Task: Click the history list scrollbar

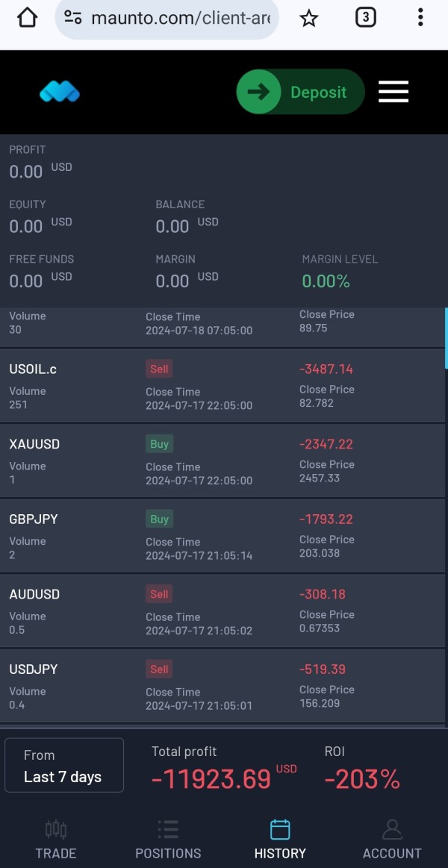Action: (x=446, y=338)
